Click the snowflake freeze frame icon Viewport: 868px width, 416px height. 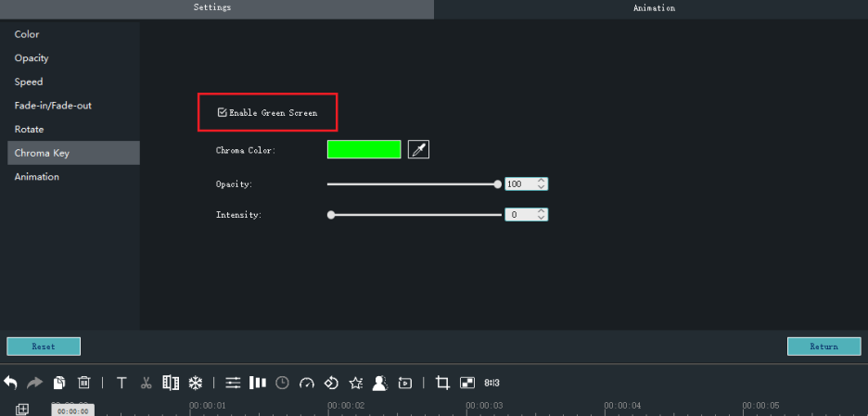pos(196,383)
